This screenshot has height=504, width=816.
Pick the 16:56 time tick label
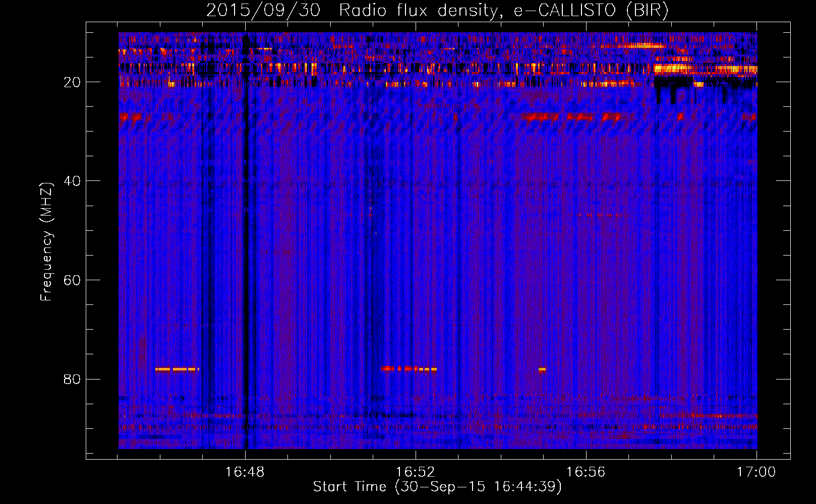tap(586, 472)
